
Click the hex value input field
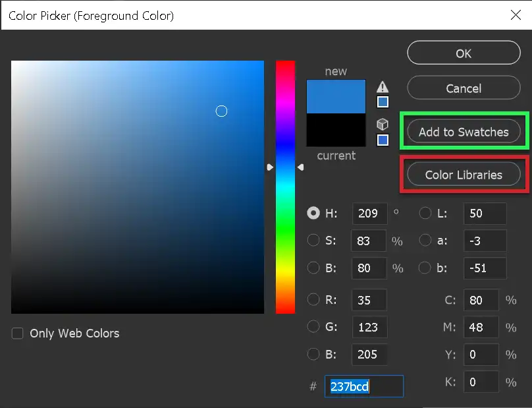[x=363, y=386]
